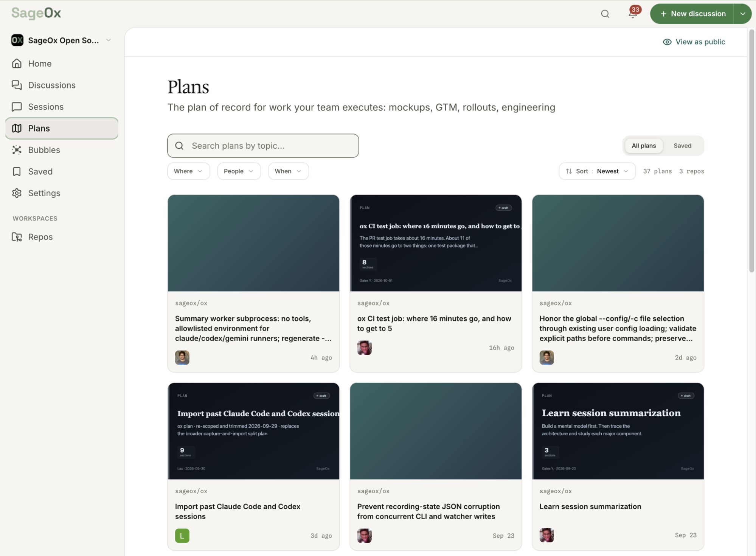This screenshot has height=556, width=756.
Task: Click the SageOx Open Source org avatar icon
Action: [17, 40]
